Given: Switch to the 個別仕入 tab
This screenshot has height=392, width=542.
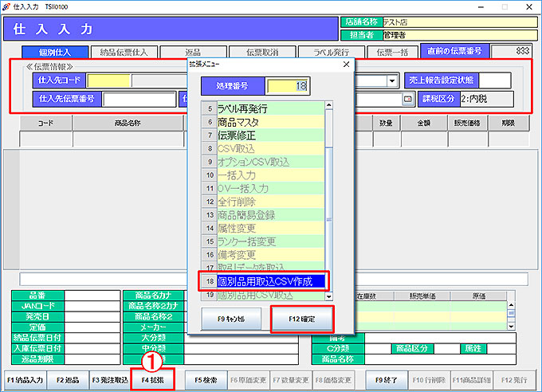Looking at the screenshot, I should click(x=53, y=53).
